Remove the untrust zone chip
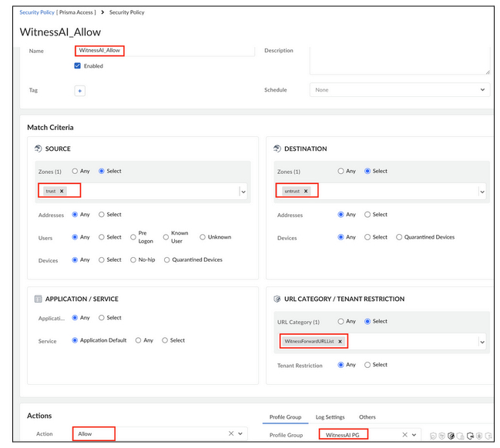The width and height of the screenshot is (500, 448). 306,191
